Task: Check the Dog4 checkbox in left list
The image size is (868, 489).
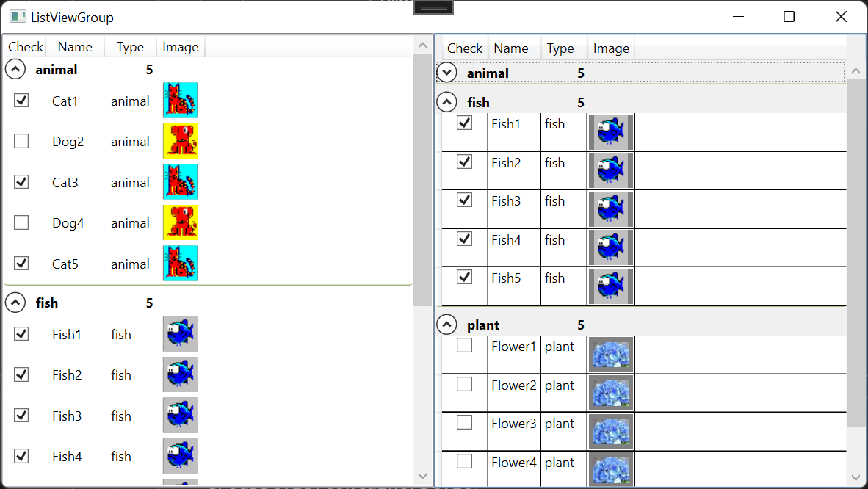Action: click(21, 222)
